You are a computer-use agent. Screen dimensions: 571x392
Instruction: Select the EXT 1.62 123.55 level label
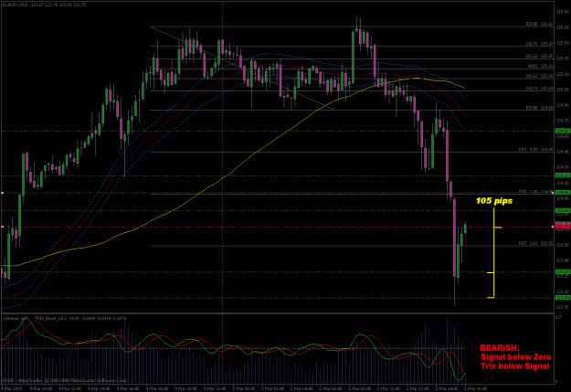[536, 243]
